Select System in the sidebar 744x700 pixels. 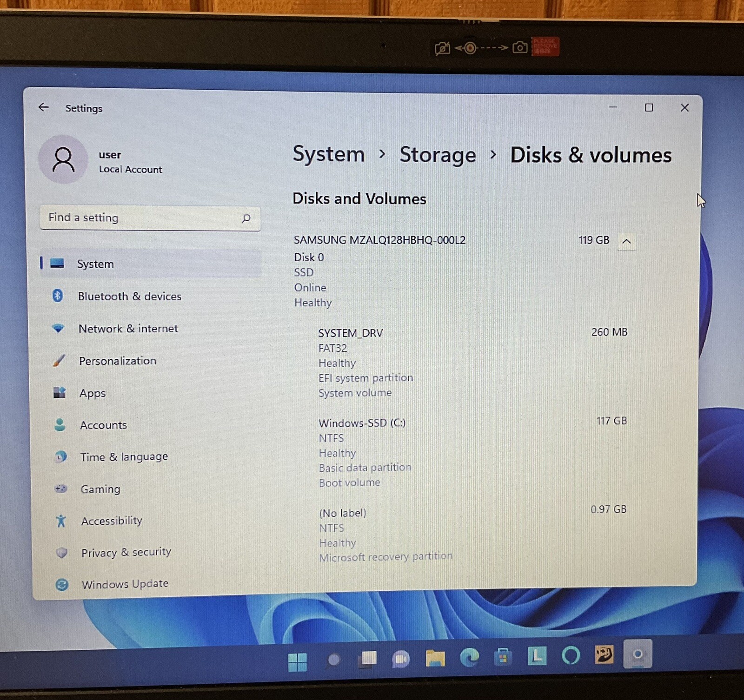(151, 264)
